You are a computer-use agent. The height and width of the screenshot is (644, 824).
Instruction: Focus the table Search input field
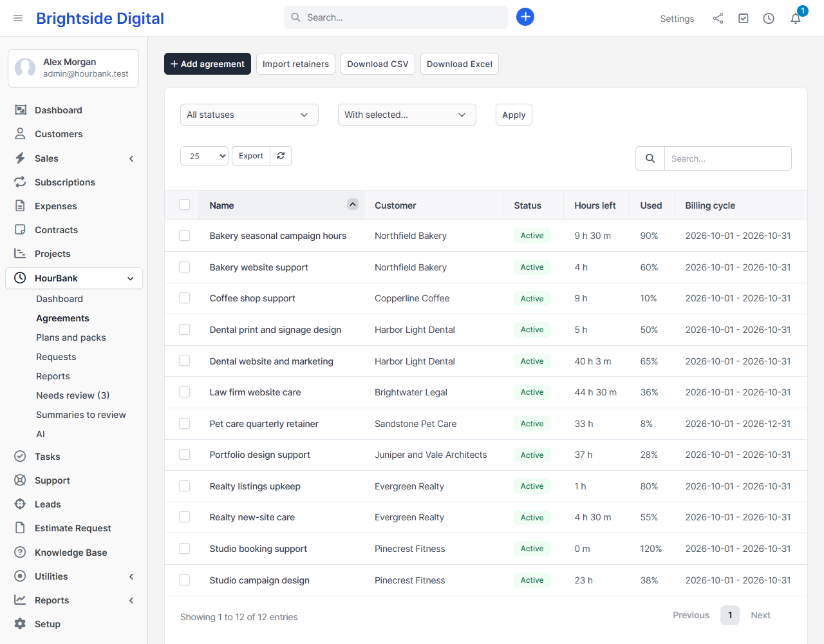pos(728,158)
